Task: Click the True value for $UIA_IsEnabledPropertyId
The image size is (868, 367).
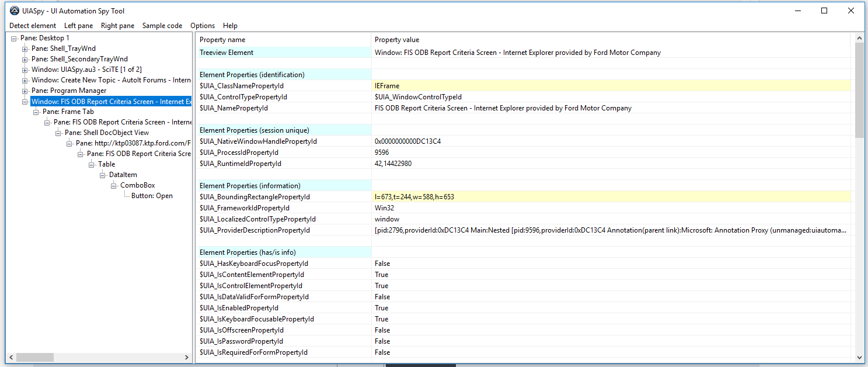Action: coord(381,308)
